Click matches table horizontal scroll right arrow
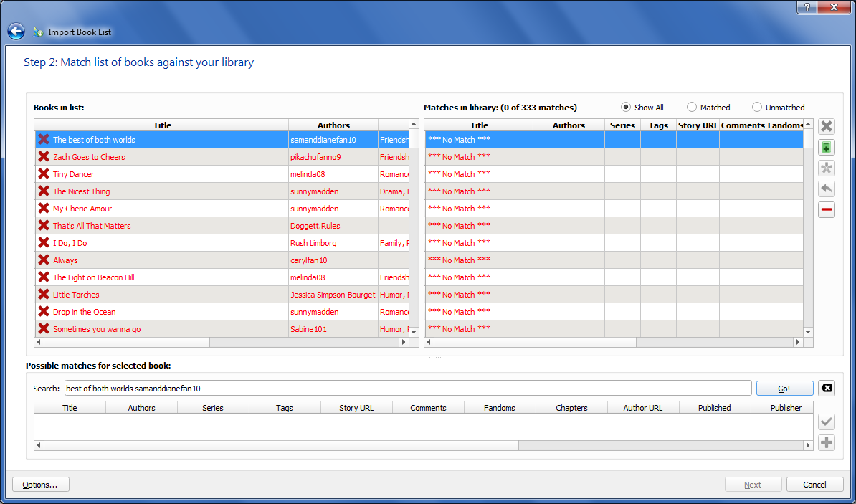 point(798,343)
